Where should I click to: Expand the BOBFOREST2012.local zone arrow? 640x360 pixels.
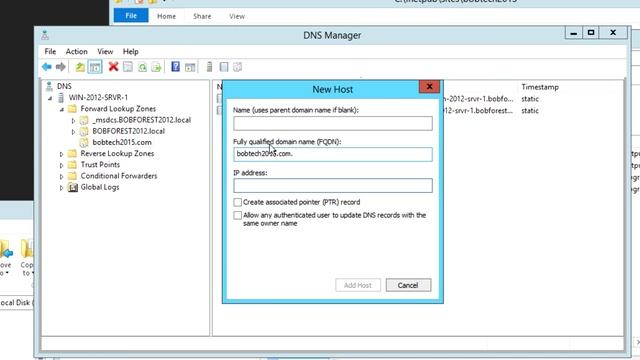73,131
